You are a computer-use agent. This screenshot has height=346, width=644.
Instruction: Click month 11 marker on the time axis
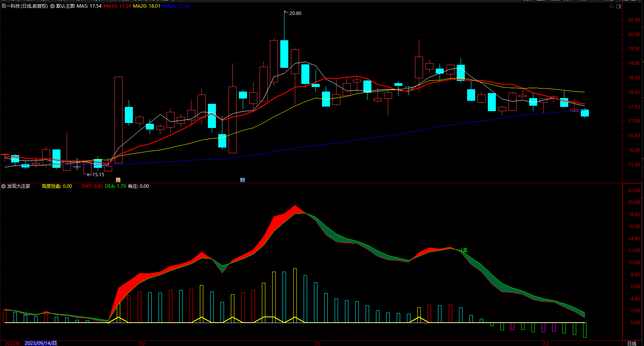tap(318, 343)
